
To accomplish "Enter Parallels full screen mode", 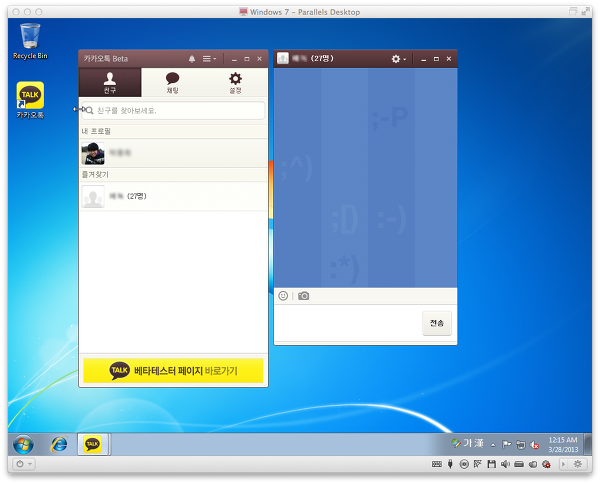I will coord(586,11).
